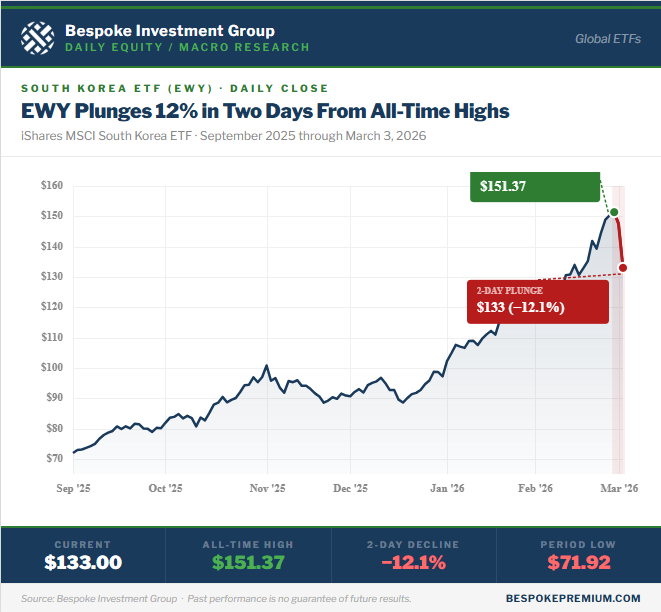Click the Nov '25 x-axis label
Image resolution: width=661 pixels, height=612 pixels.
267,488
